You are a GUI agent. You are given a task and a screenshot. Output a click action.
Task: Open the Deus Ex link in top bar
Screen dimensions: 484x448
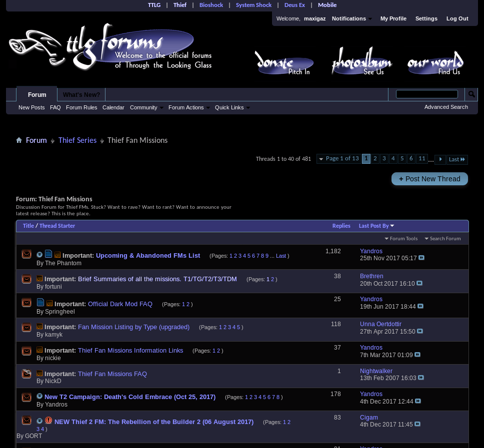294,5
